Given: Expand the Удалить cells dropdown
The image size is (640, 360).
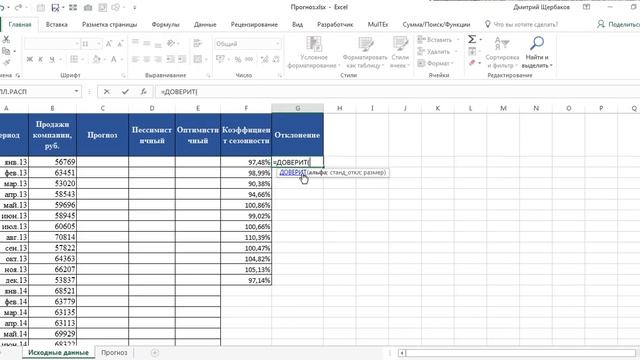Looking at the screenshot, I should 456,52.
